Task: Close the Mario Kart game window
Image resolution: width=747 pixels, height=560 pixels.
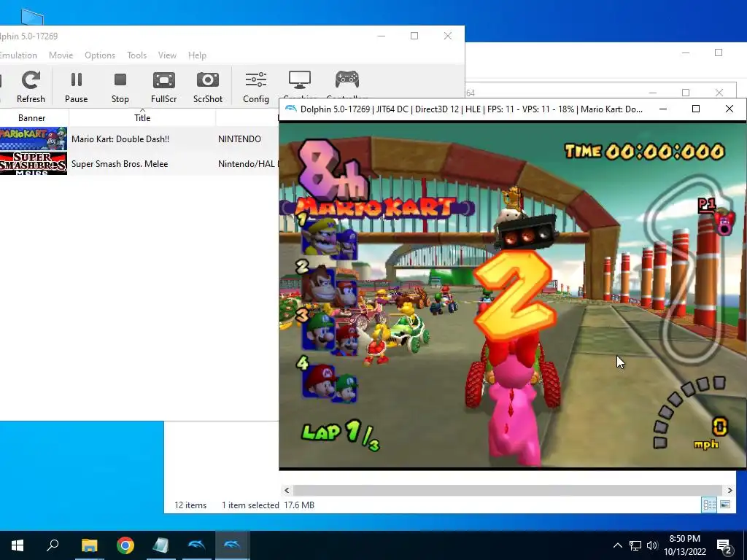Action: point(729,109)
